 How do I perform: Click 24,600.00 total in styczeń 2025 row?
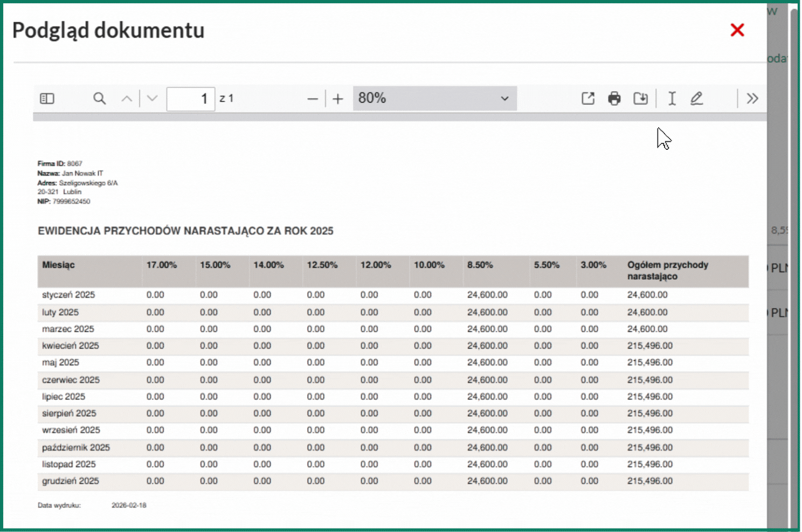tap(647, 295)
